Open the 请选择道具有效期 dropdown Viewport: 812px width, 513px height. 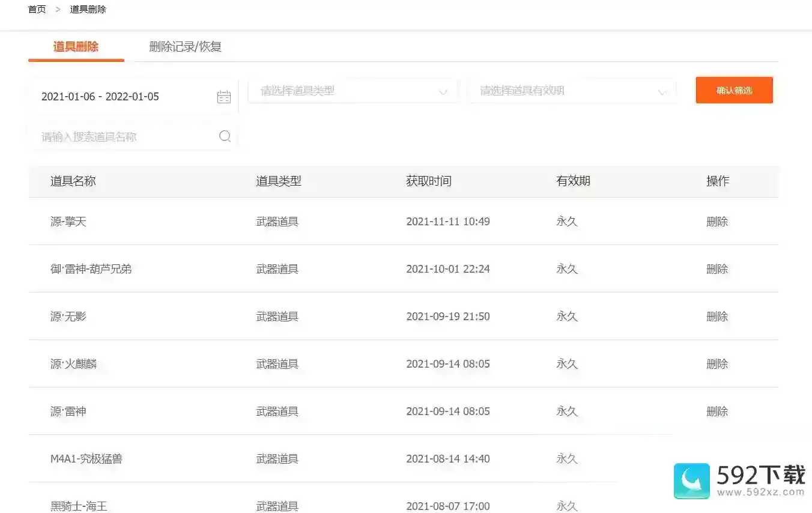(x=572, y=91)
